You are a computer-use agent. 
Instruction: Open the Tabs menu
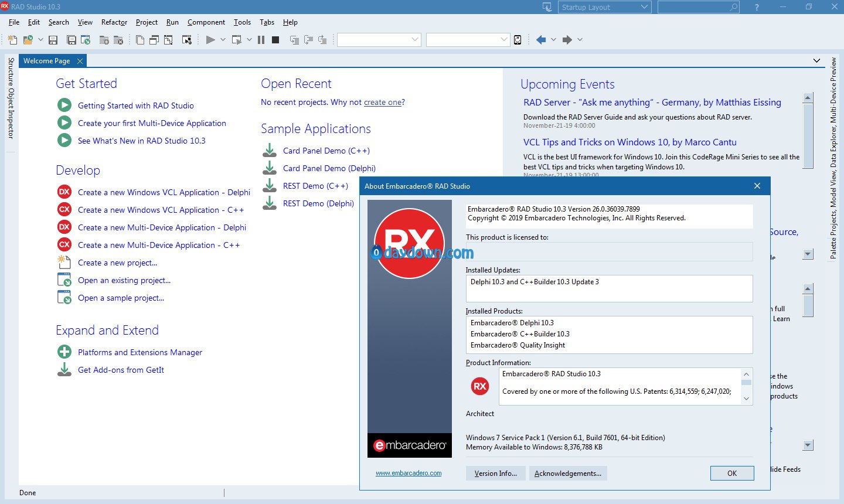(x=267, y=22)
